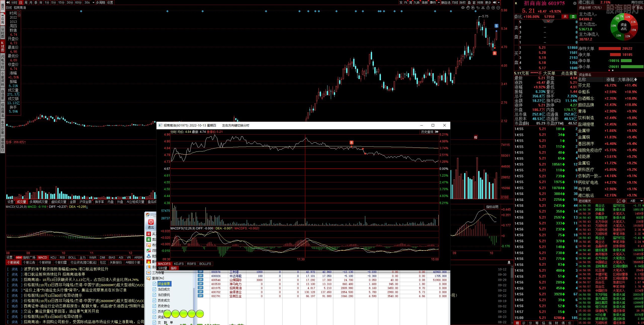Image resolution: width=644 pixels, height=325 pixels.
Task: Select the KDJFS indicator tab
Action: coord(179,264)
